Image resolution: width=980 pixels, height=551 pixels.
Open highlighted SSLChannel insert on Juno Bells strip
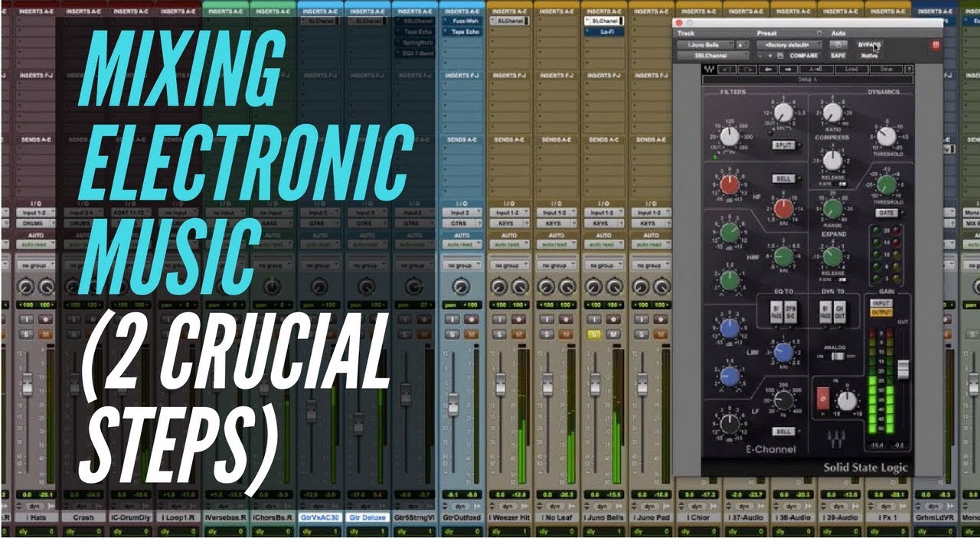click(x=604, y=21)
